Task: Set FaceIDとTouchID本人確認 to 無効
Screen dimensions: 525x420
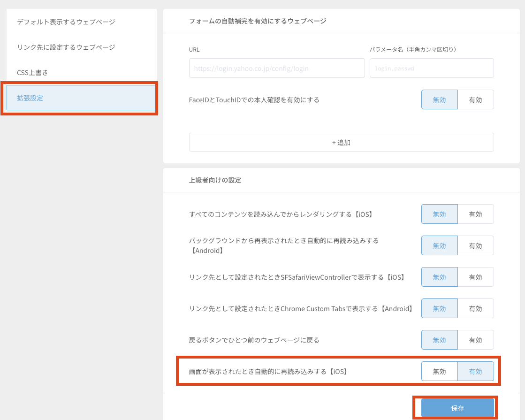Action: point(439,100)
